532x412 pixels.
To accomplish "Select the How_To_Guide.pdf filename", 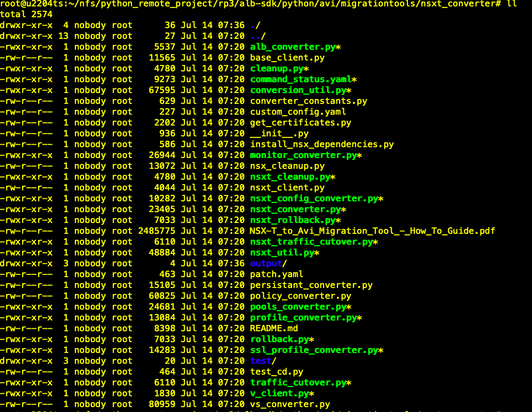I will 372,231.
